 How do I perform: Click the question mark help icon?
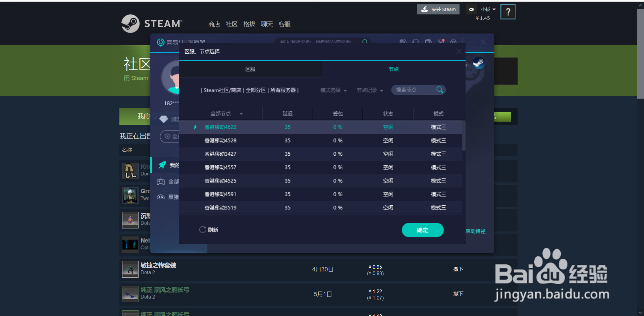coord(508,12)
